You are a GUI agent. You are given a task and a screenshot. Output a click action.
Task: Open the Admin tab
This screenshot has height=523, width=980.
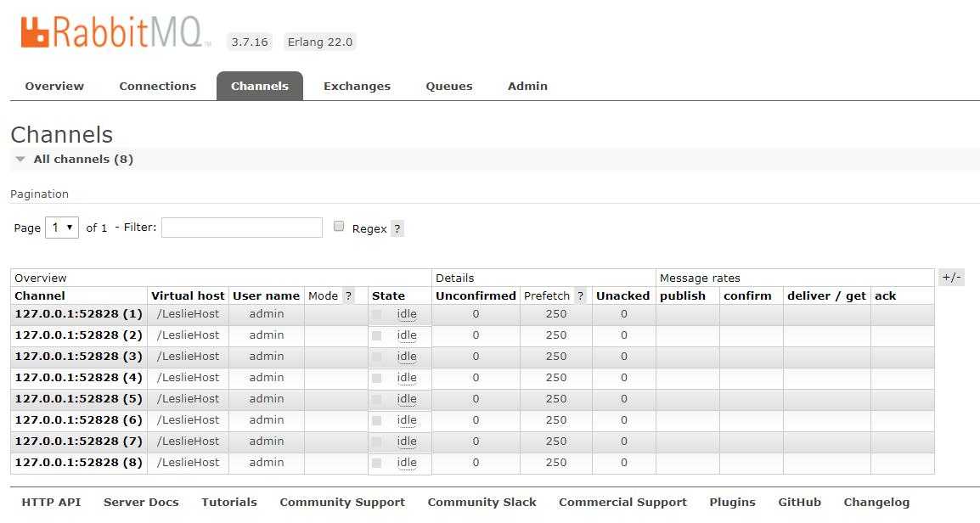click(x=527, y=87)
